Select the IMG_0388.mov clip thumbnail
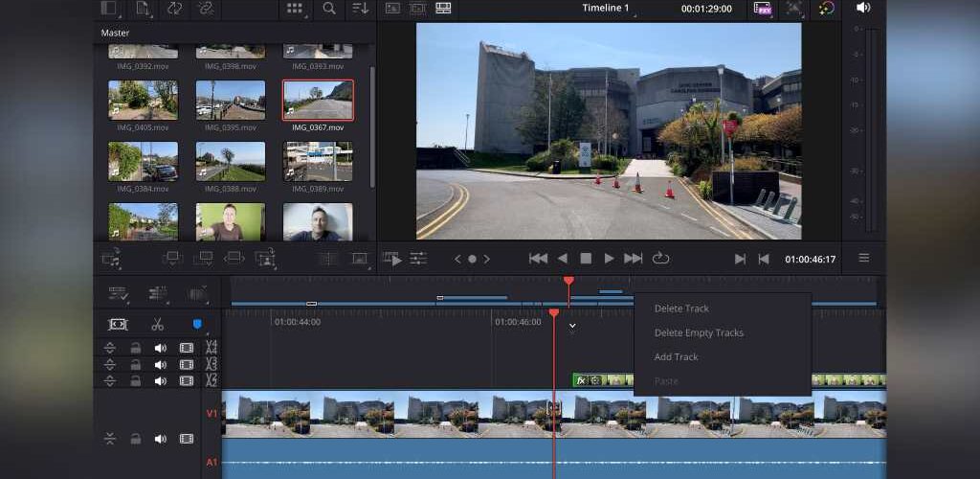This screenshot has height=479, width=980. tap(231, 161)
